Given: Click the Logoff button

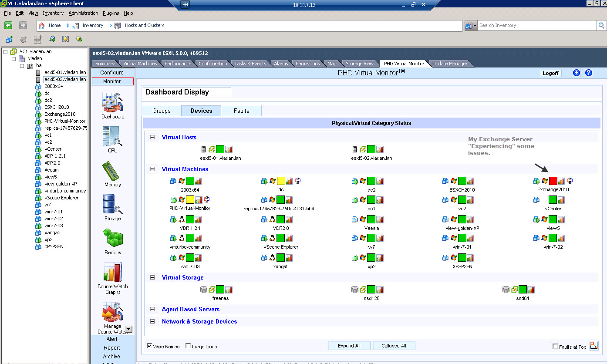Looking at the screenshot, I should 550,73.
